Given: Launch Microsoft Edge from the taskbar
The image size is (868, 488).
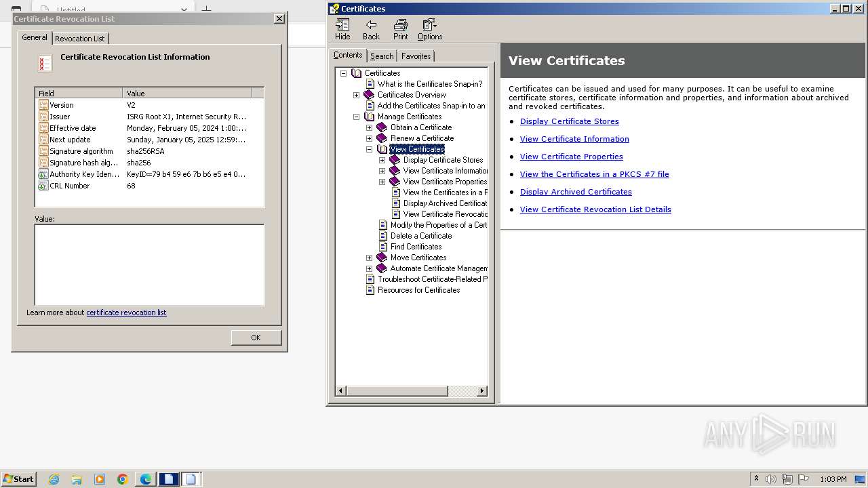Looking at the screenshot, I should pos(146,479).
